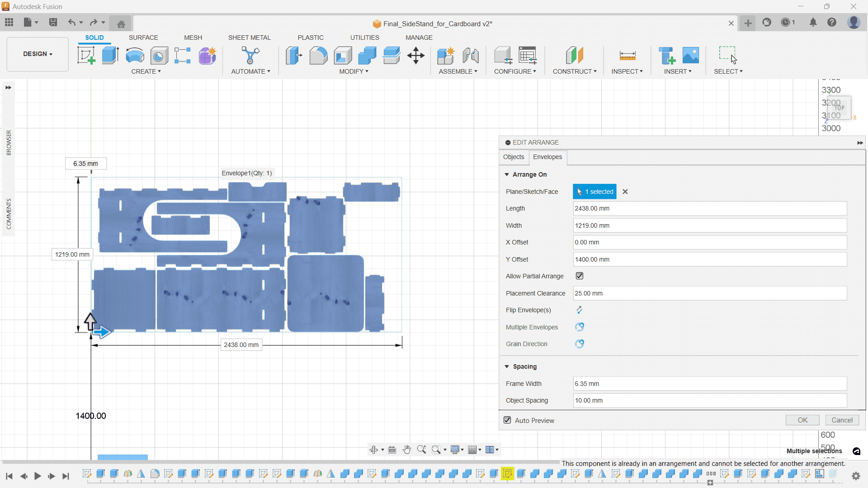Expand the browser panel arrows
The width and height of the screenshot is (868, 488).
click(x=8, y=88)
